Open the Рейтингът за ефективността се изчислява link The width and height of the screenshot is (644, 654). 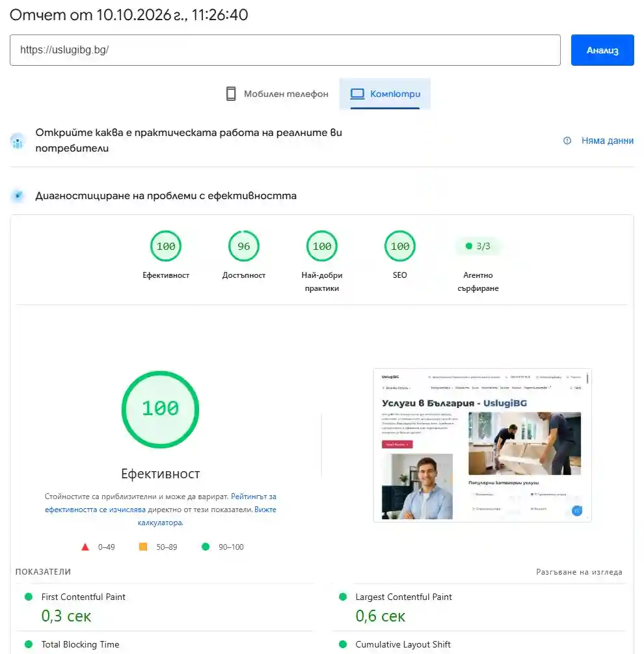click(x=161, y=503)
